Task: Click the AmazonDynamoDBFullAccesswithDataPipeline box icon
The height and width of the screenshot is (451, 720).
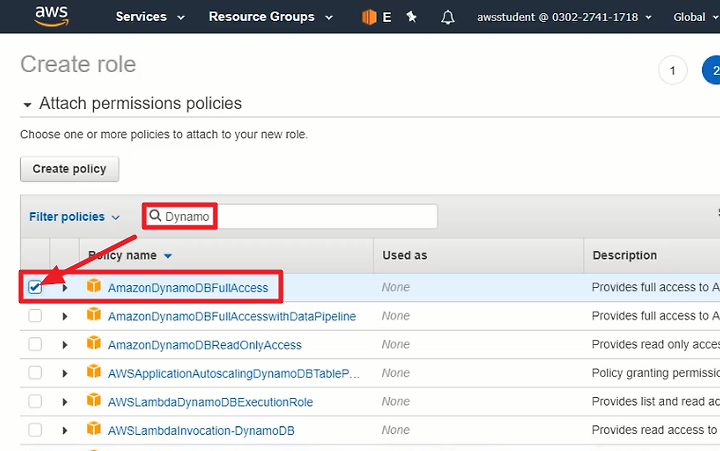Action: (x=94, y=315)
